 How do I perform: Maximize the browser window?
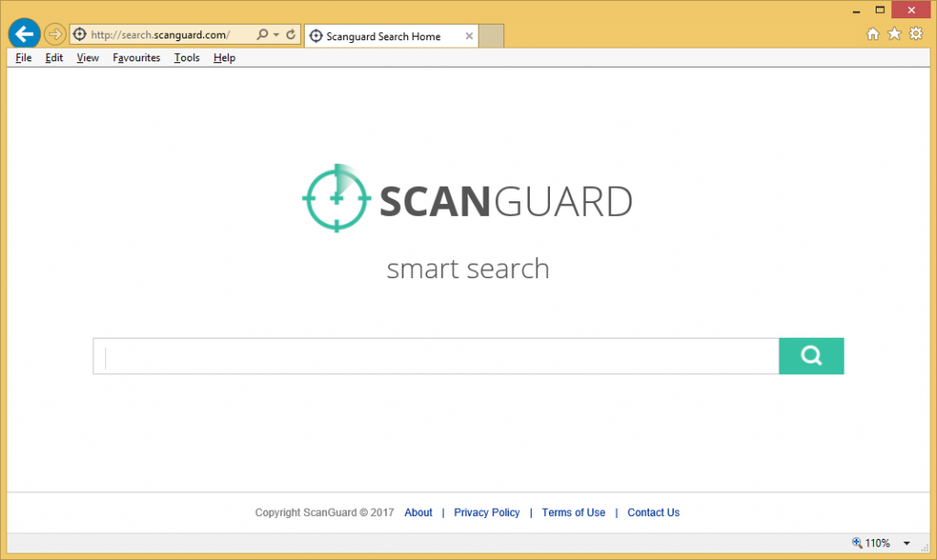[879, 9]
